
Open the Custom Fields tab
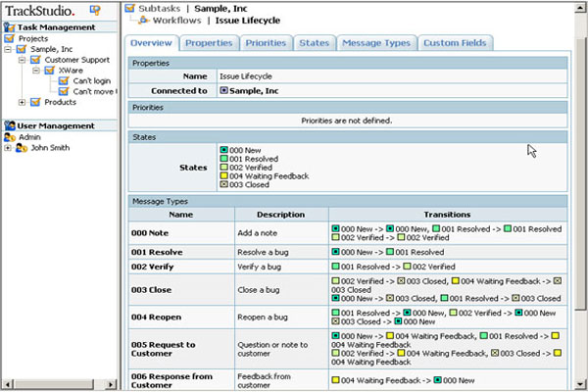point(455,43)
